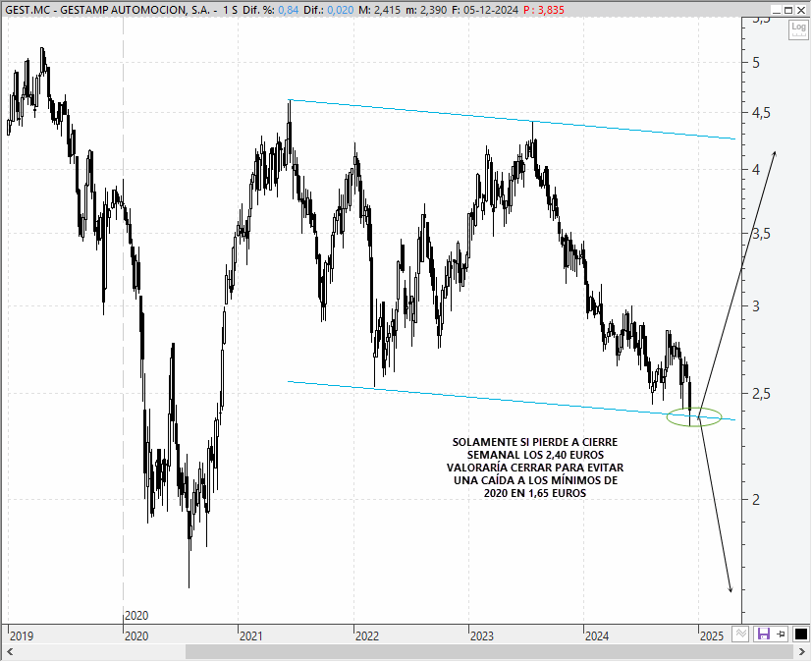The height and width of the screenshot is (662, 812).
Task: Click the horizontal scrollbar right arrow
Action: coord(802,651)
